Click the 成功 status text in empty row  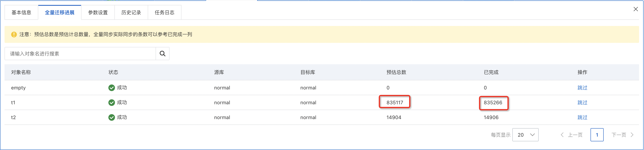pyautogui.click(x=122, y=88)
